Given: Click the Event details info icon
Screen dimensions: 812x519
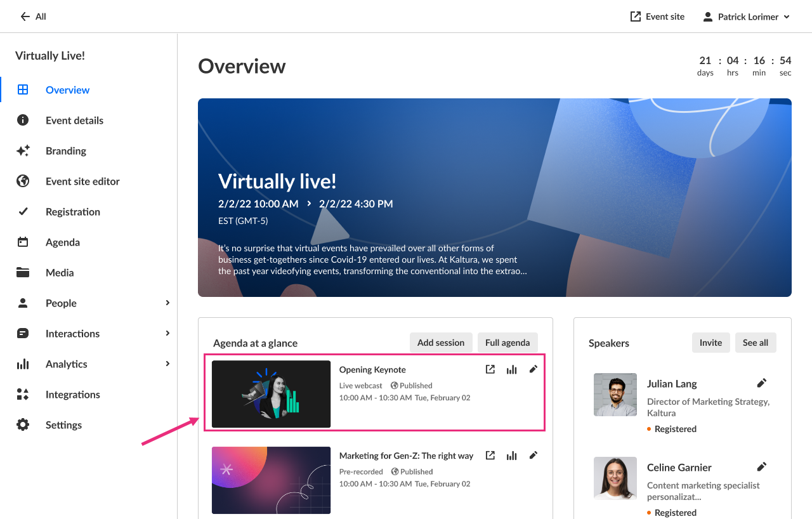Looking at the screenshot, I should (23, 120).
